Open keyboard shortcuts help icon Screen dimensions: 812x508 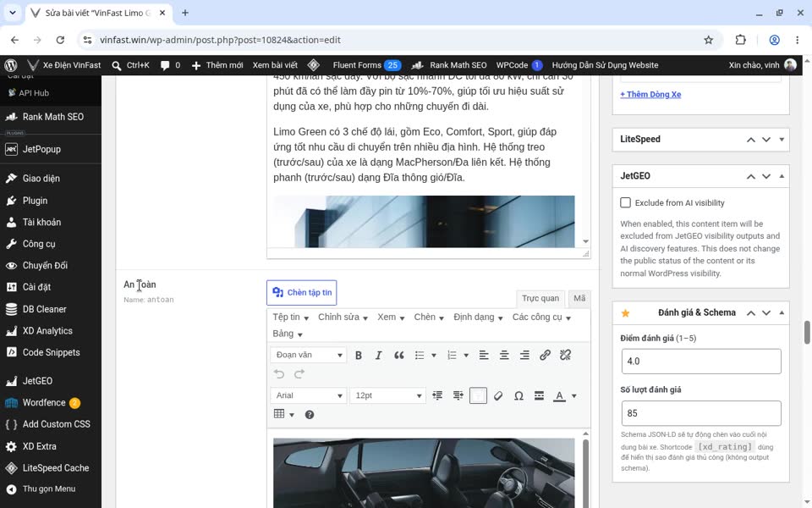pyautogui.click(x=310, y=415)
